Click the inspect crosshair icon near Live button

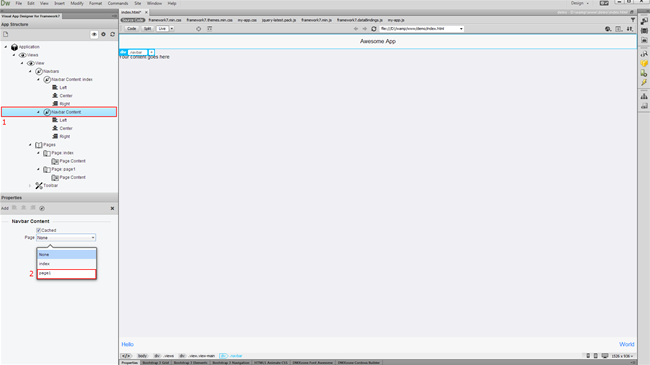pos(199,29)
